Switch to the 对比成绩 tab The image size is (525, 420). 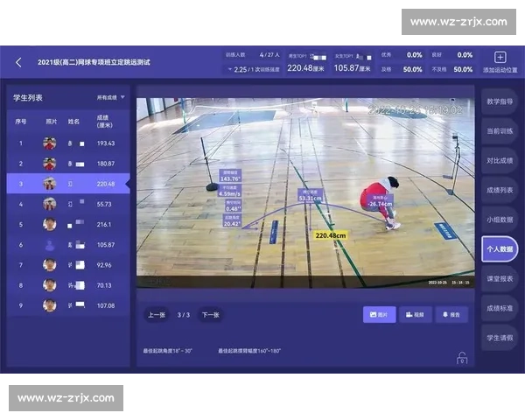pos(500,161)
